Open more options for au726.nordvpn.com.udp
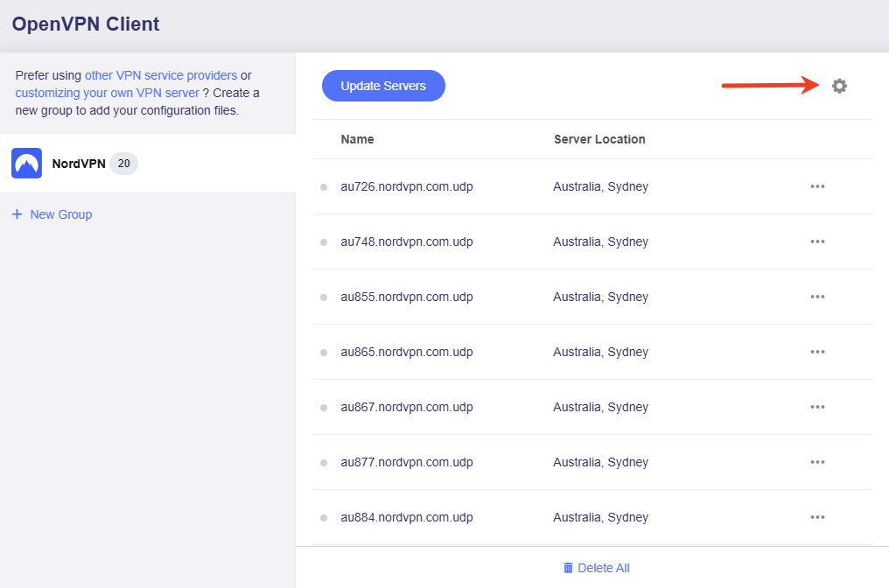 (x=817, y=186)
